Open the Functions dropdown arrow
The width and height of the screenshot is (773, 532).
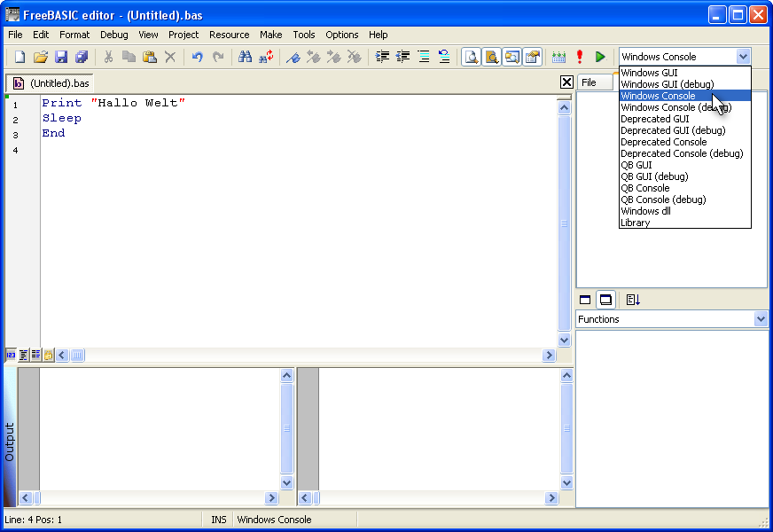pos(761,319)
